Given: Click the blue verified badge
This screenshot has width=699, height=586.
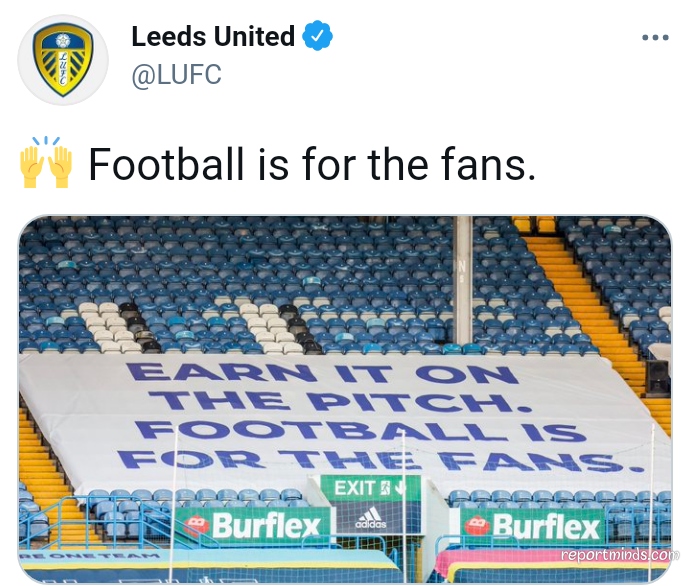Looking at the screenshot, I should click(x=318, y=36).
